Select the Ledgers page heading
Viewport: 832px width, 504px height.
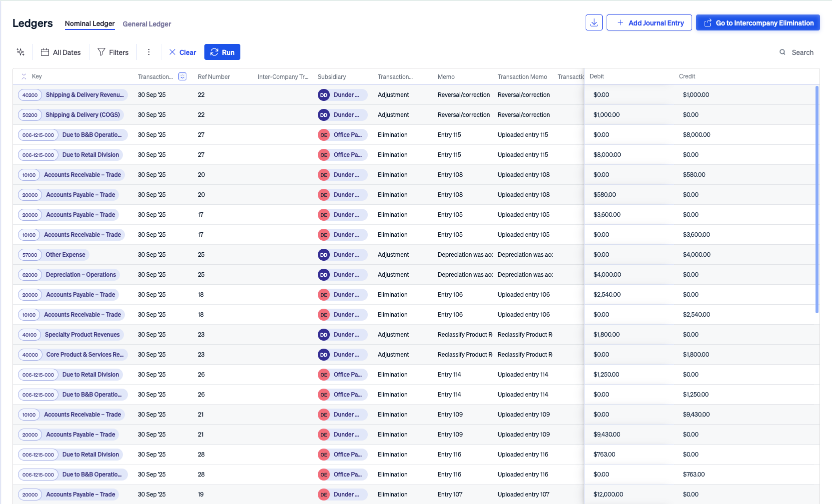[32, 23]
